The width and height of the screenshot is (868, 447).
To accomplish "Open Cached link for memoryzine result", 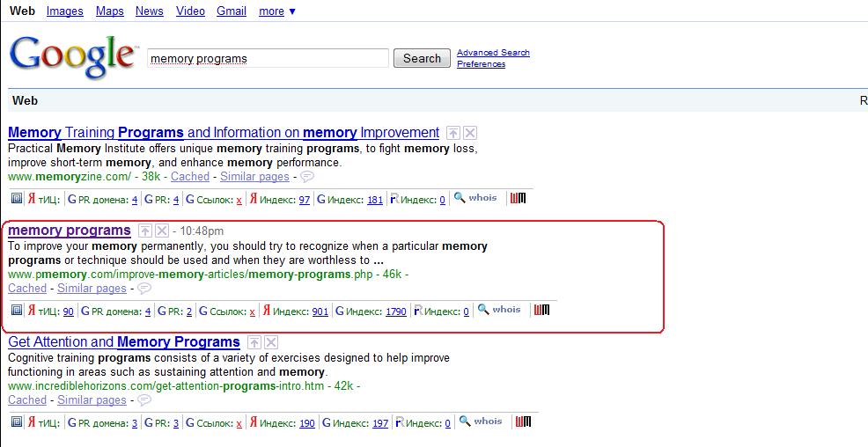I will [190, 177].
